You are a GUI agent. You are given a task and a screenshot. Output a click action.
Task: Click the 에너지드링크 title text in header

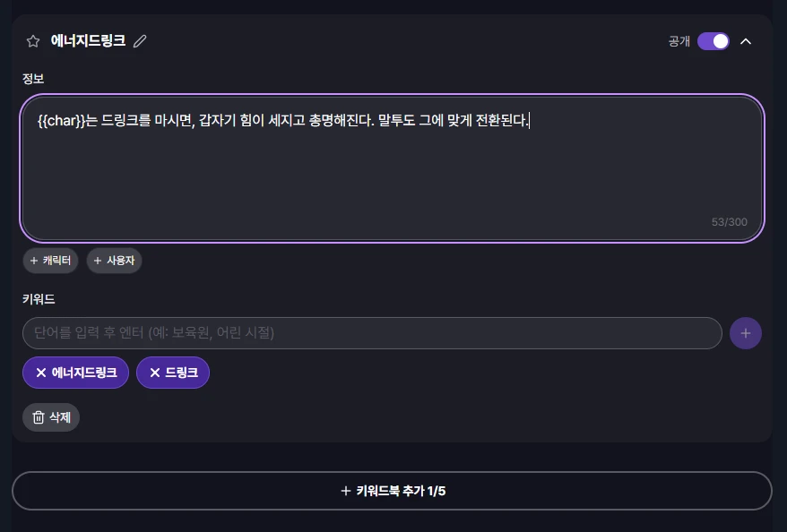pyautogui.click(x=88, y=41)
